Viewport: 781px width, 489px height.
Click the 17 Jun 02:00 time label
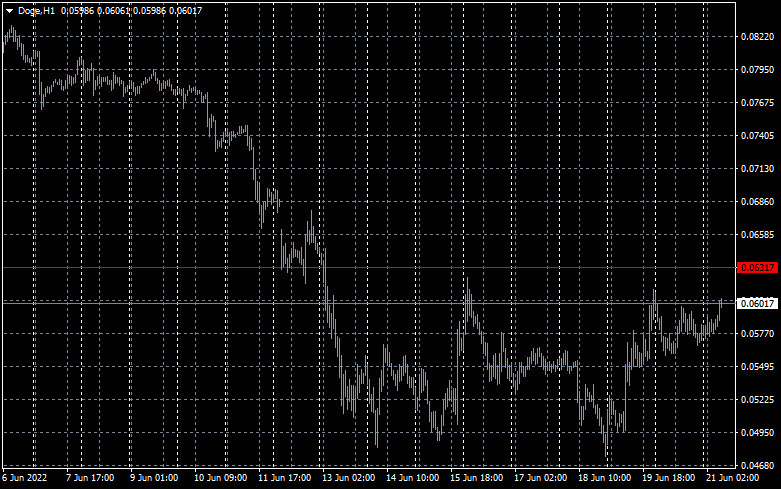540,478
